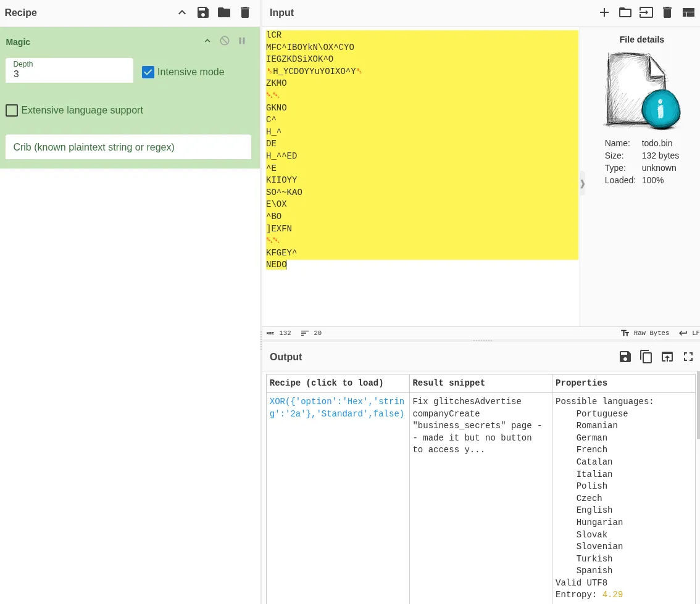This screenshot has height=604, width=700.
Task: Open the LF line-ending selector
Action: [691, 333]
